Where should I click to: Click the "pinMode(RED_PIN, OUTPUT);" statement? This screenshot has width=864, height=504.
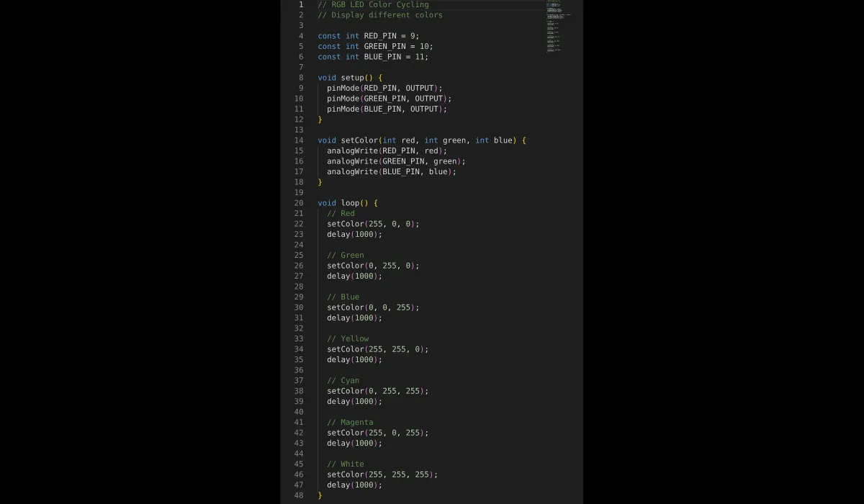[x=384, y=88]
